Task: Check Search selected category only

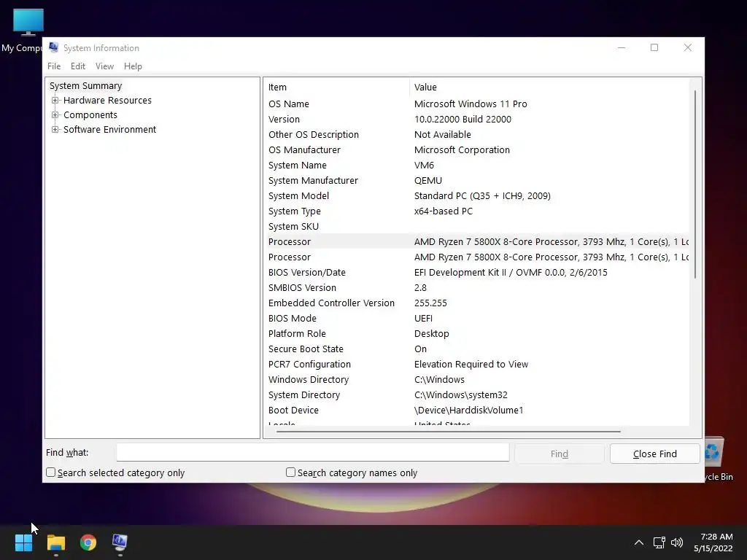Action: coord(50,472)
